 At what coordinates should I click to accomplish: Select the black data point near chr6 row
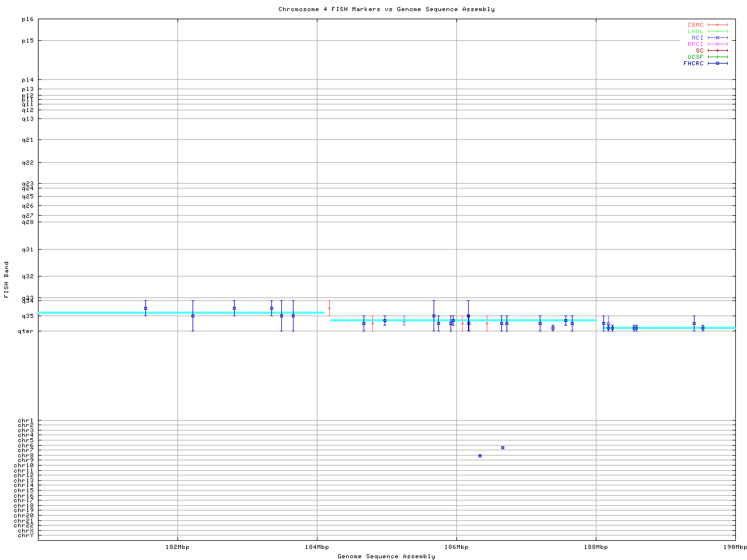(502, 447)
